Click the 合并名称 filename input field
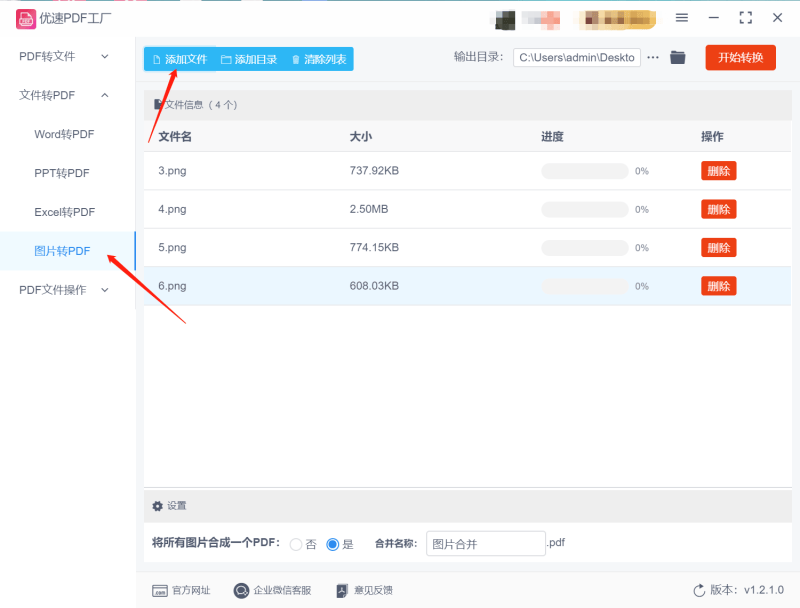This screenshot has height=608, width=800. (485, 543)
